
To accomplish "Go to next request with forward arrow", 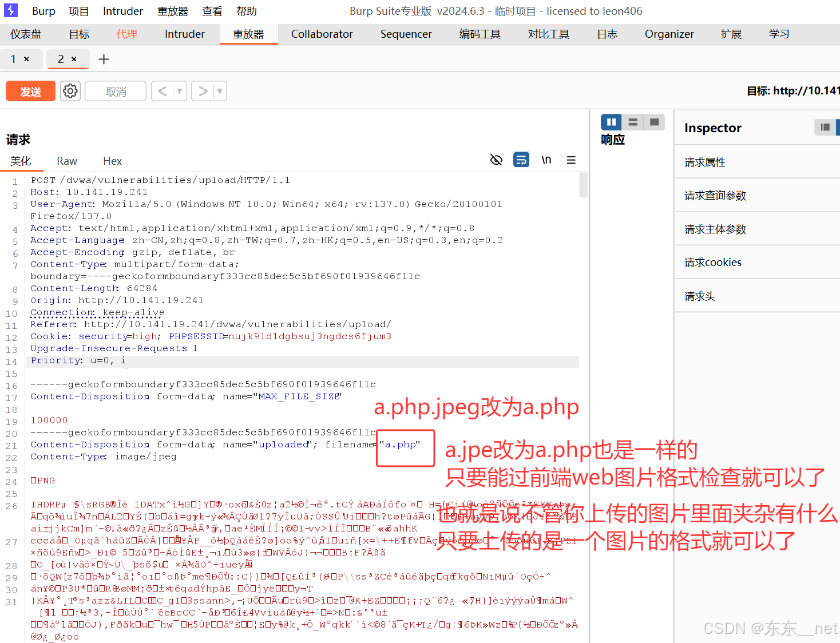I will 203,91.
